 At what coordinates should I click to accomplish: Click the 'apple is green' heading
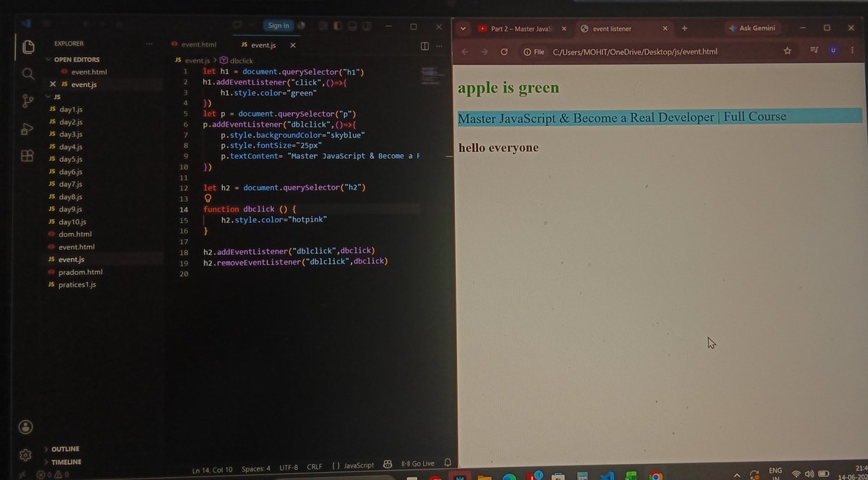pos(509,88)
